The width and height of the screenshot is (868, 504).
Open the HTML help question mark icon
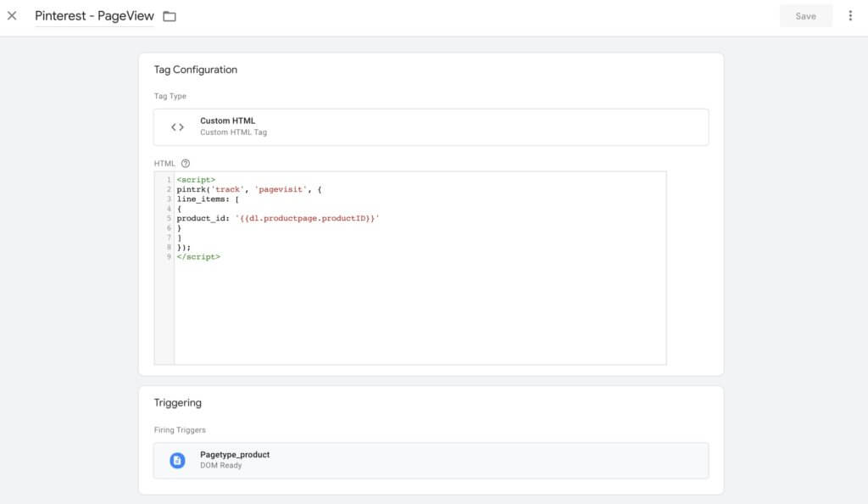tap(186, 164)
